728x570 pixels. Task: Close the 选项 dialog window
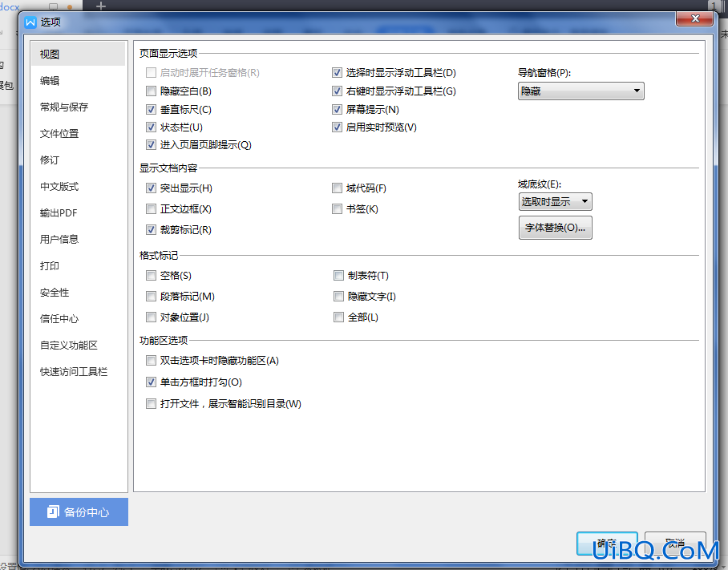click(x=694, y=18)
